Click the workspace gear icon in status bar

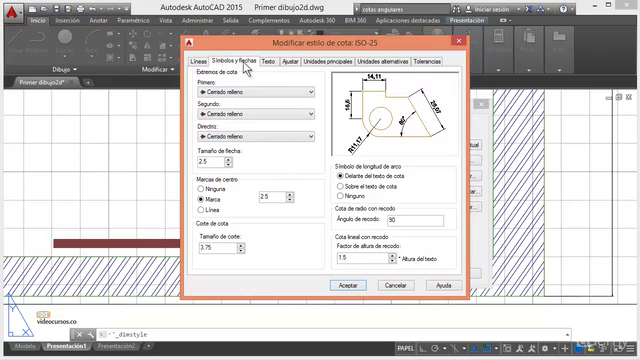tap(545, 349)
